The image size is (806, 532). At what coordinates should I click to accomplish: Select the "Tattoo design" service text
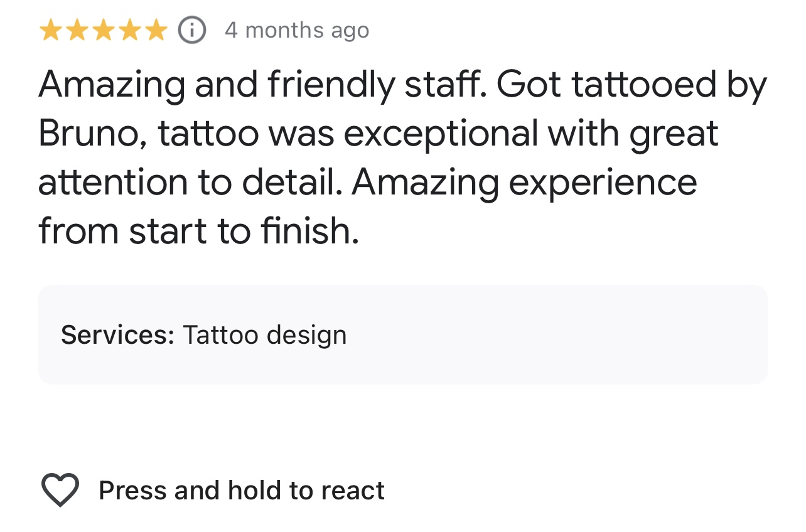coord(264,335)
